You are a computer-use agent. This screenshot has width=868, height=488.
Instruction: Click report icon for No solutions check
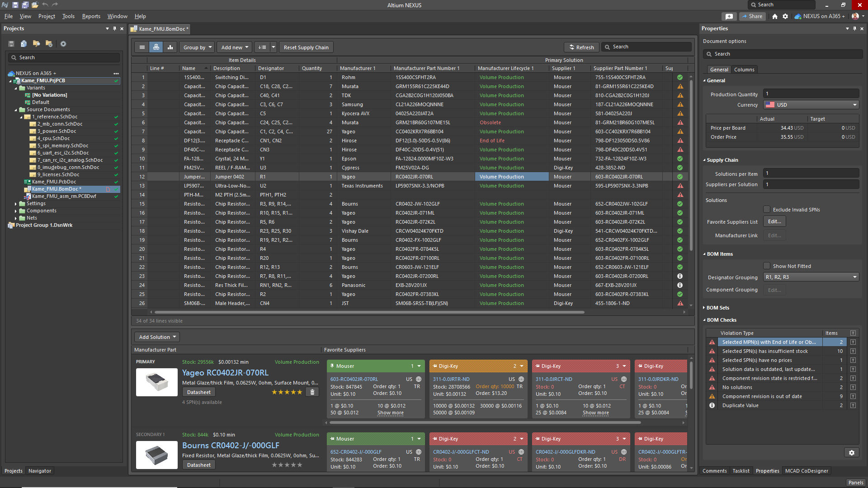(853, 387)
